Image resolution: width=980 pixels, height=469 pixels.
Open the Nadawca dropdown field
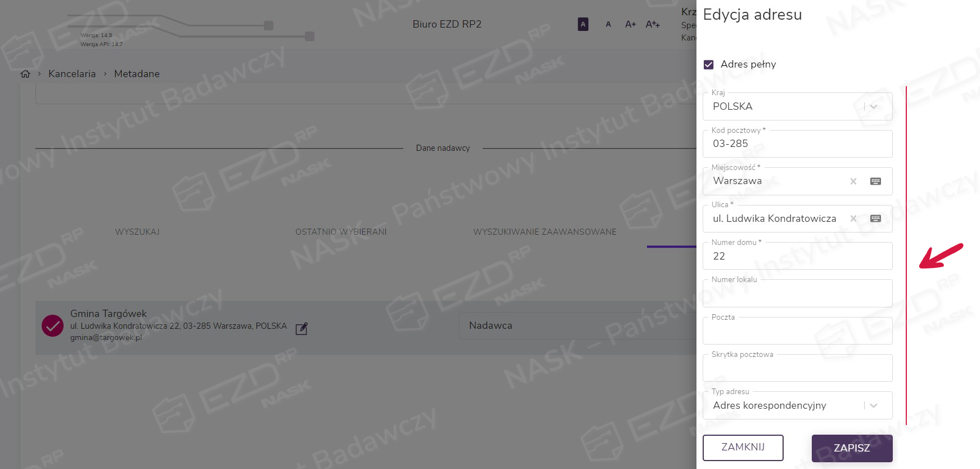[x=578, y=326]
